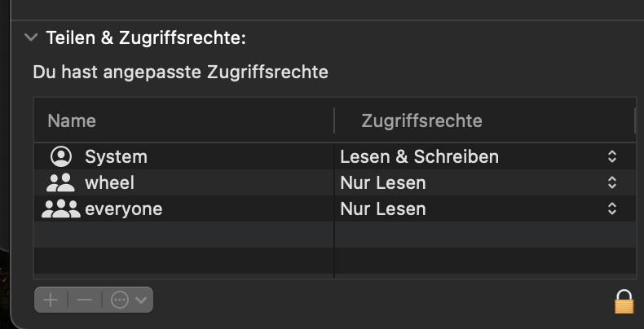The image size is (644, 329).
Task: Click the Zugriffsrechte column header
Action: coord(421,121)
